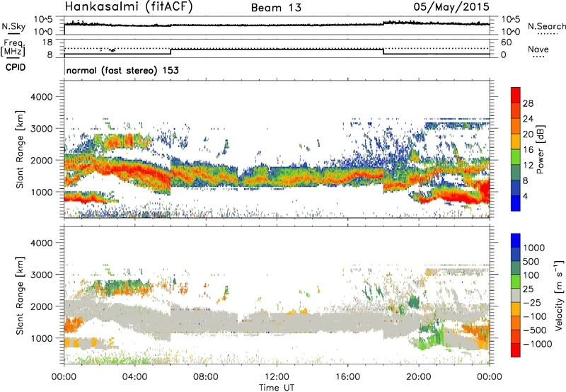This screenshot has width=566, height=392.
Task: Click the '20:00' time axis label
Action: tap(419, 377)
